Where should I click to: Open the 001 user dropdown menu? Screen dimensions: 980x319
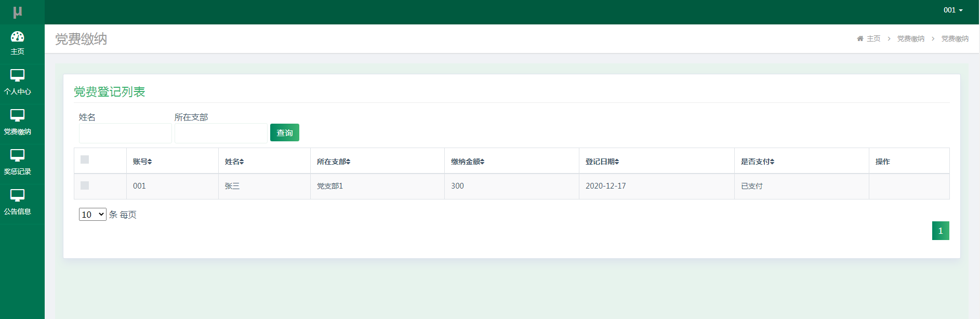tap(953, 10)
